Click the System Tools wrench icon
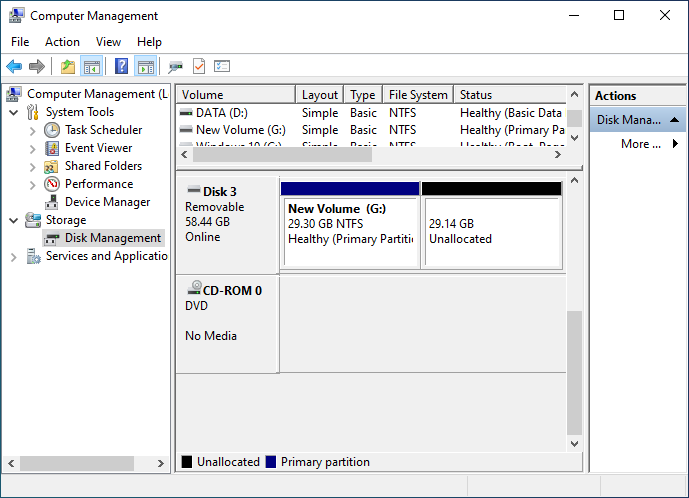The height and width of the screenshot is (498, 689). coord(32,112)
